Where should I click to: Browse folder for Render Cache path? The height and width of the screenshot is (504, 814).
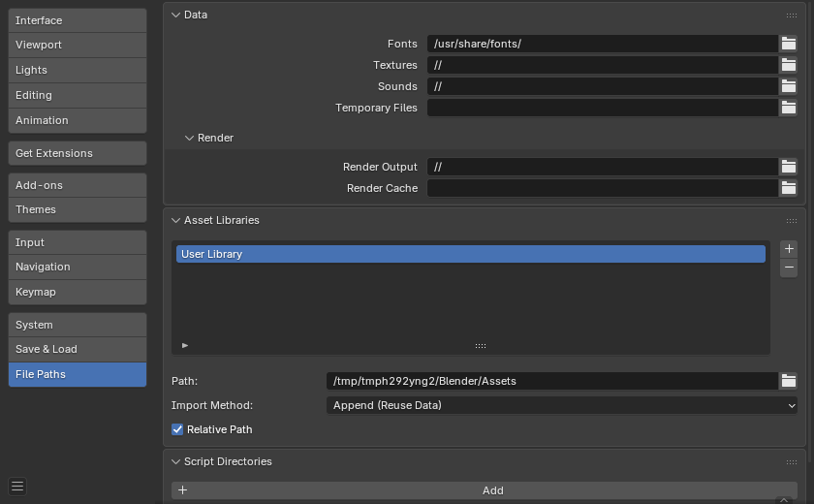tap(788, 188)
